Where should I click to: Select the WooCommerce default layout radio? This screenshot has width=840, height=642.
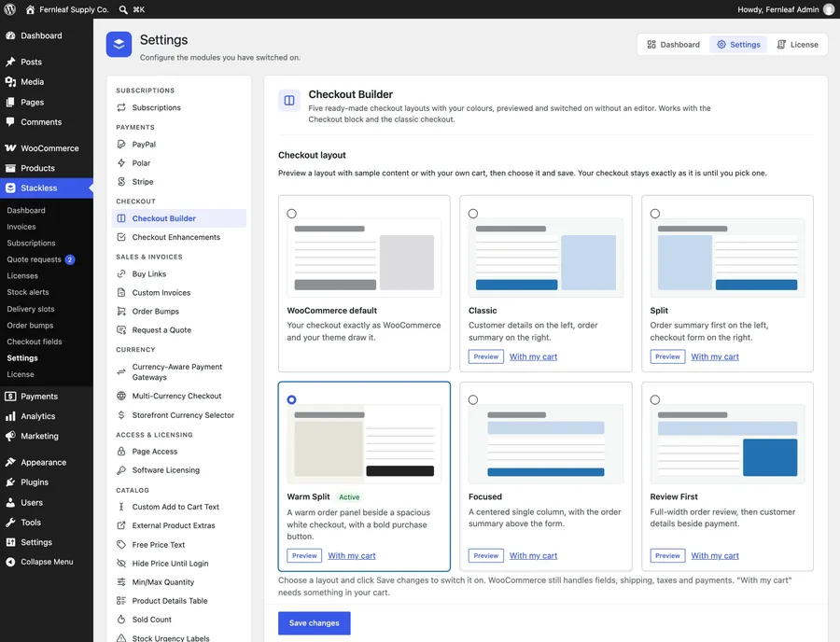(x=291, y=214)
